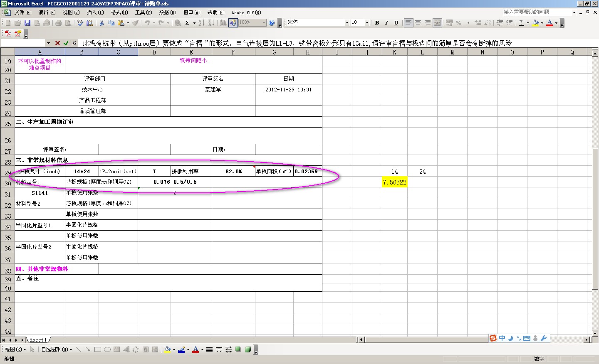Click the Line Color brush on drawing toolbar
The width and height of the screenshot is (599, 364).
(x=181, y=349)
